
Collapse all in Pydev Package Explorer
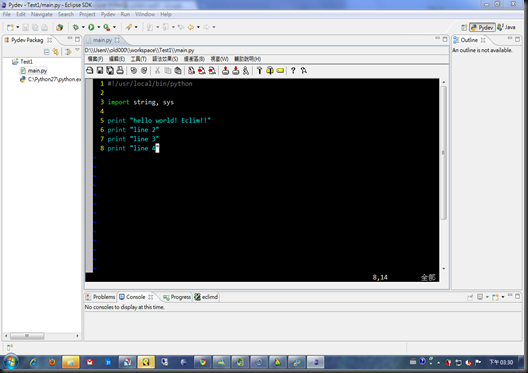click(46, 52)
